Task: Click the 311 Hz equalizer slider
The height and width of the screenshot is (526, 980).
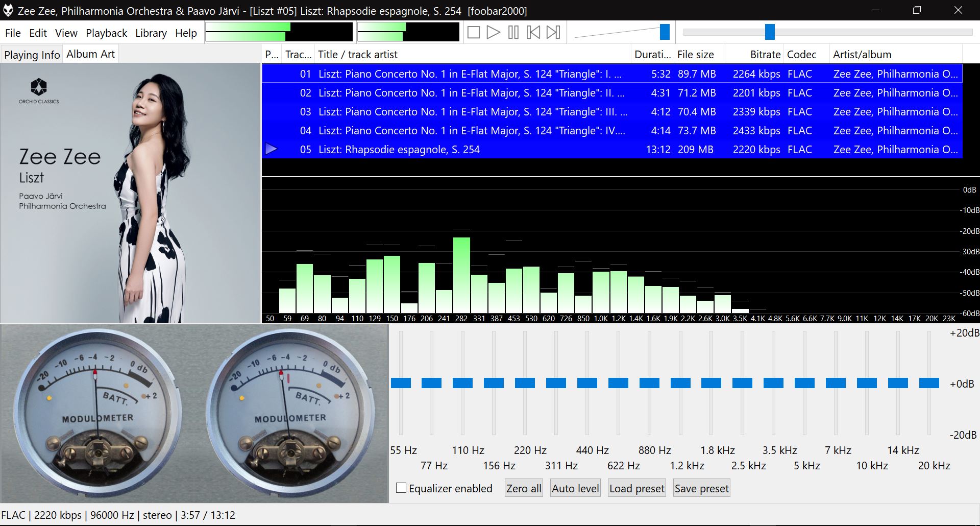Action: click(x=556, y=383)
